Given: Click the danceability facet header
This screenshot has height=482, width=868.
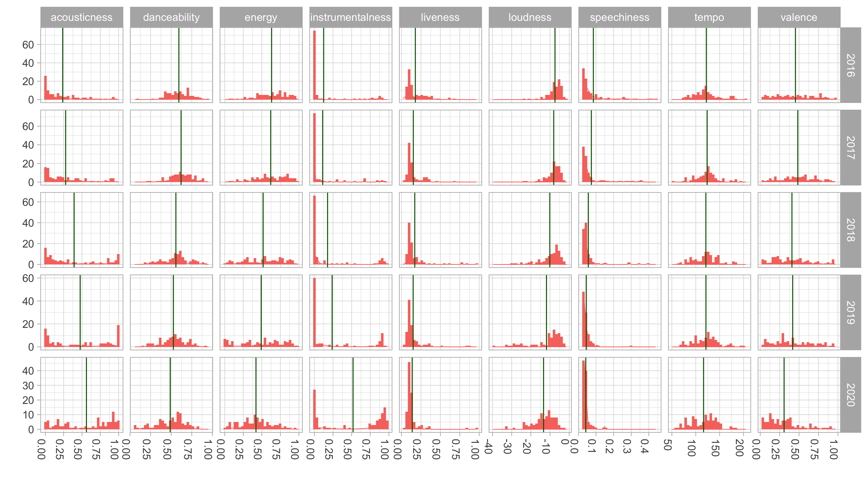Looking at the screenshot, I should point(171,17).
